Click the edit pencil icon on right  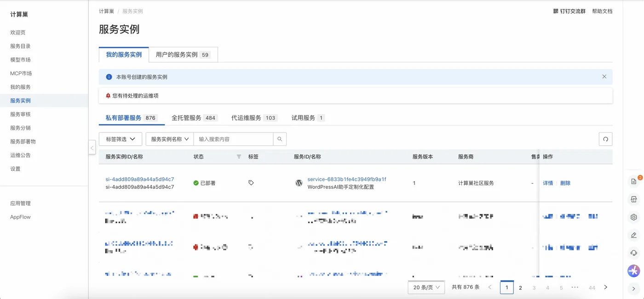tap(634, 235)
